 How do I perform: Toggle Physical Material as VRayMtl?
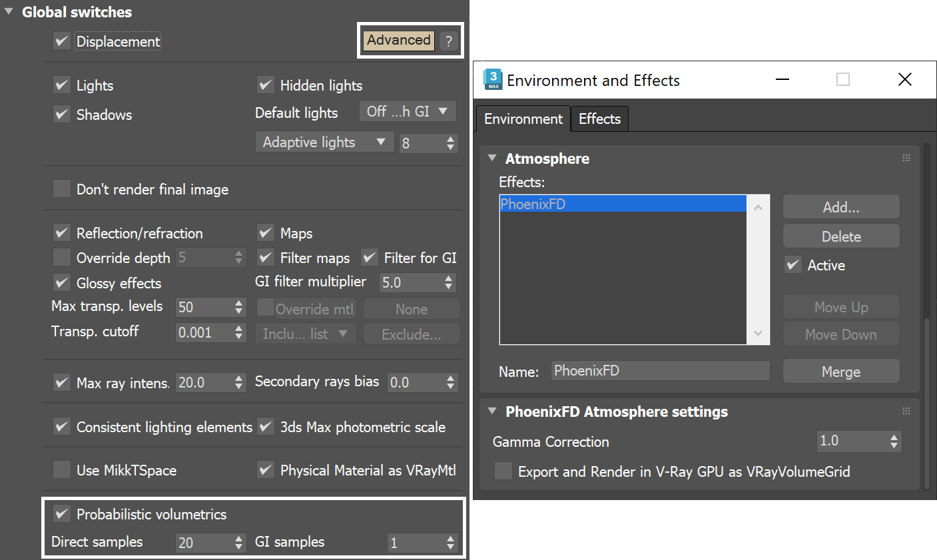pos(266,470)
